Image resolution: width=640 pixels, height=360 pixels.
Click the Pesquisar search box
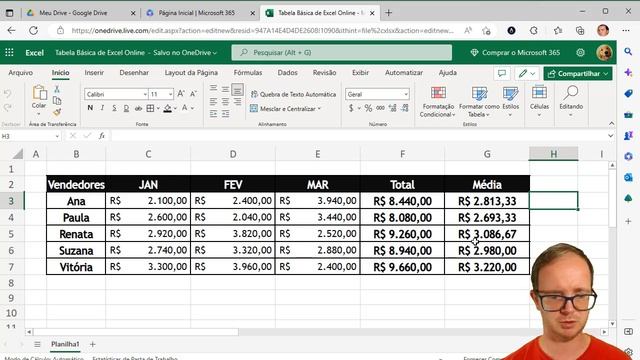342,53
